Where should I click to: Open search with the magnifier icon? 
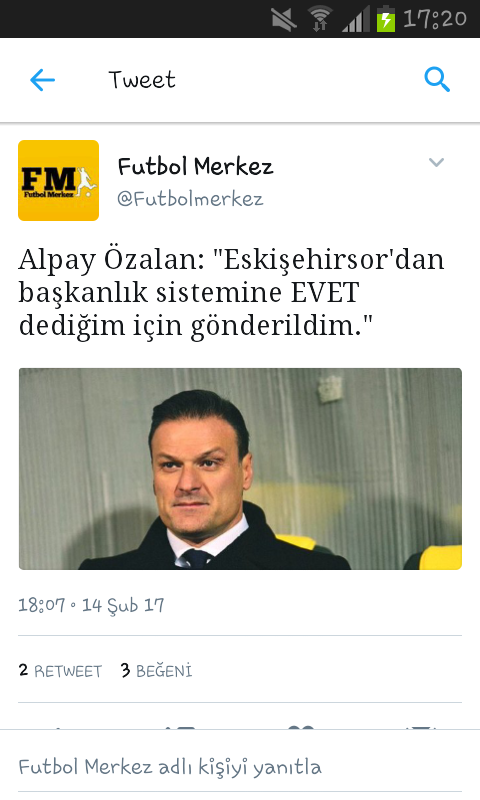437,80
